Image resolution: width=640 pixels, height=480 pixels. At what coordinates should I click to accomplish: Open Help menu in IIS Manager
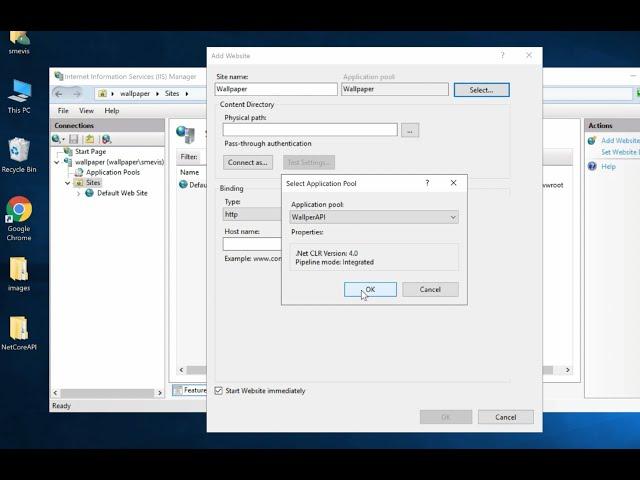pos(111,111)
